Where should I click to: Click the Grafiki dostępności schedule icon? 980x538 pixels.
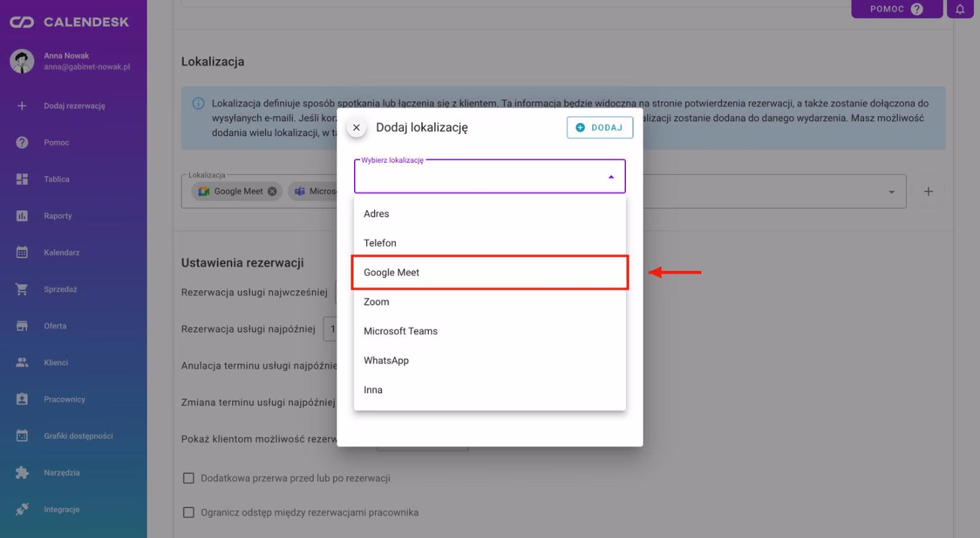22,436
